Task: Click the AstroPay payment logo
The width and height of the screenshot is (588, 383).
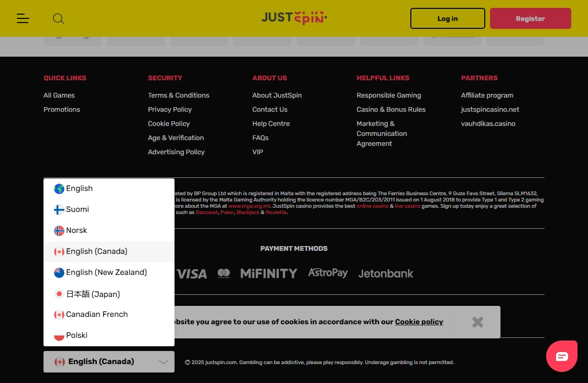Action: (328, 273)
